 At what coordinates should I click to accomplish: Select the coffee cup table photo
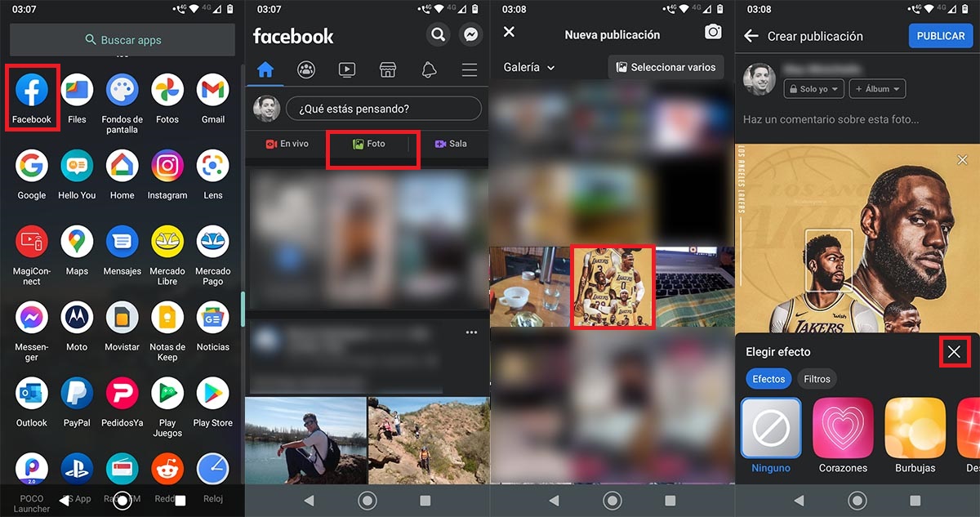(x=529, y=287)
